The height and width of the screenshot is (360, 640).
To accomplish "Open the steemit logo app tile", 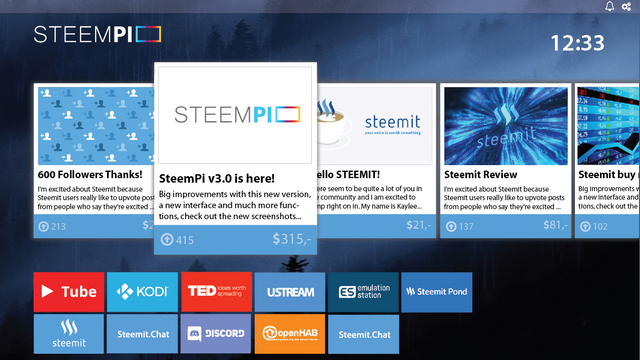I will 69,334.
